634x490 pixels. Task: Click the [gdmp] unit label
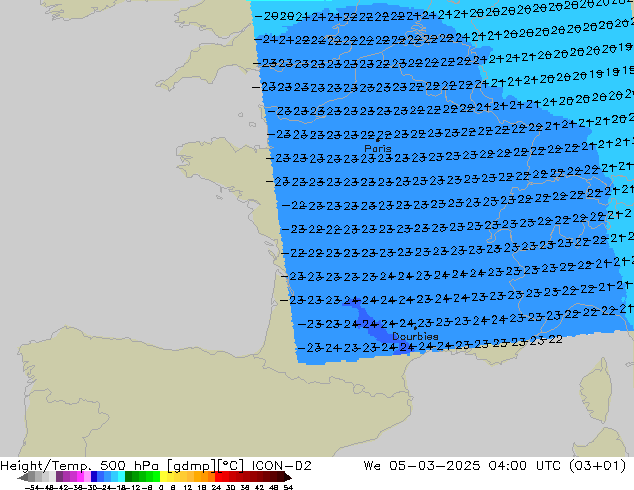[x=191, y=466]
